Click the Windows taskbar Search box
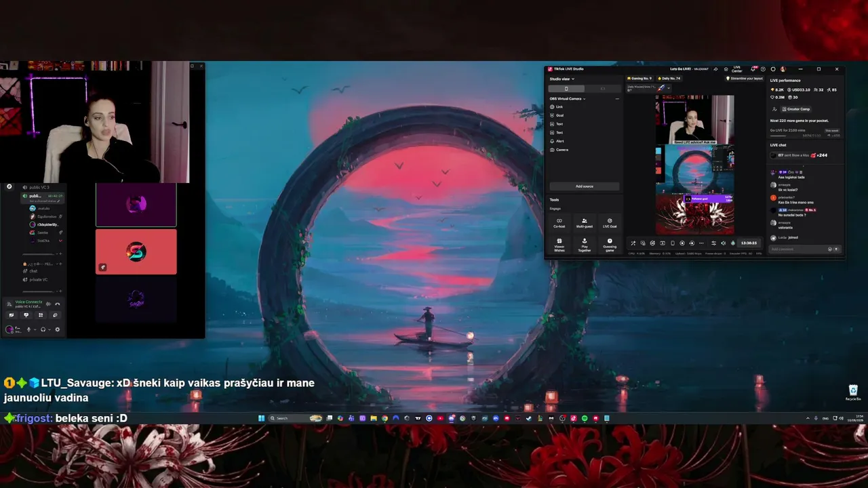The image size is (868, 488). (296, 418)
